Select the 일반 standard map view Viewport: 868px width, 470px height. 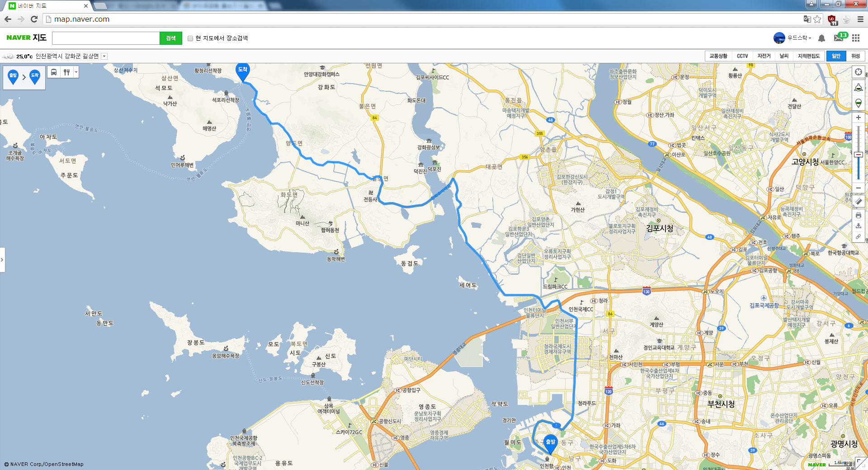(x=836, y=56)
